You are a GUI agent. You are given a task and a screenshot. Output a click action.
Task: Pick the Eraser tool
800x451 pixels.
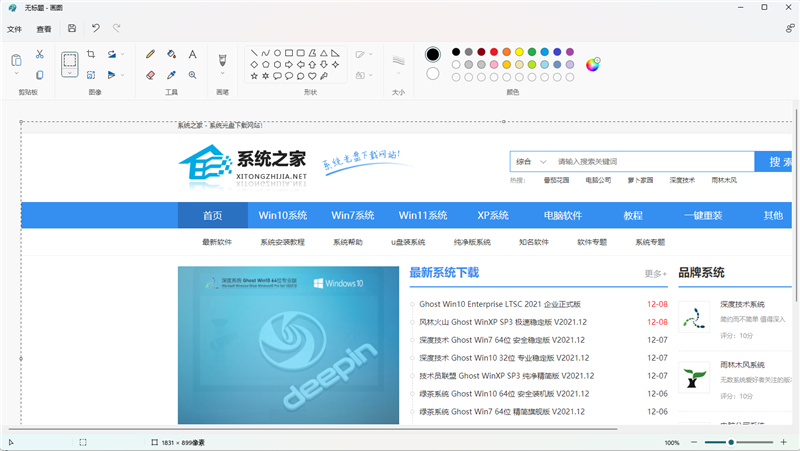[150, 75]
